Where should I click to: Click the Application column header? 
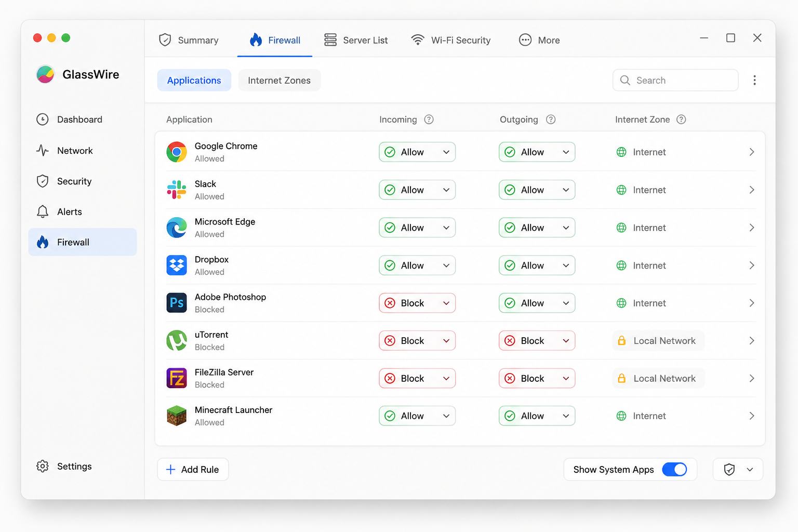tap(189, 119)
